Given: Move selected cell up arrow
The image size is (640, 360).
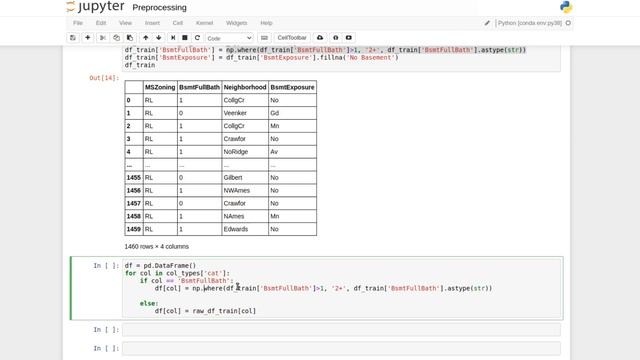Looking at the screenshot, I should coord(146,38).
